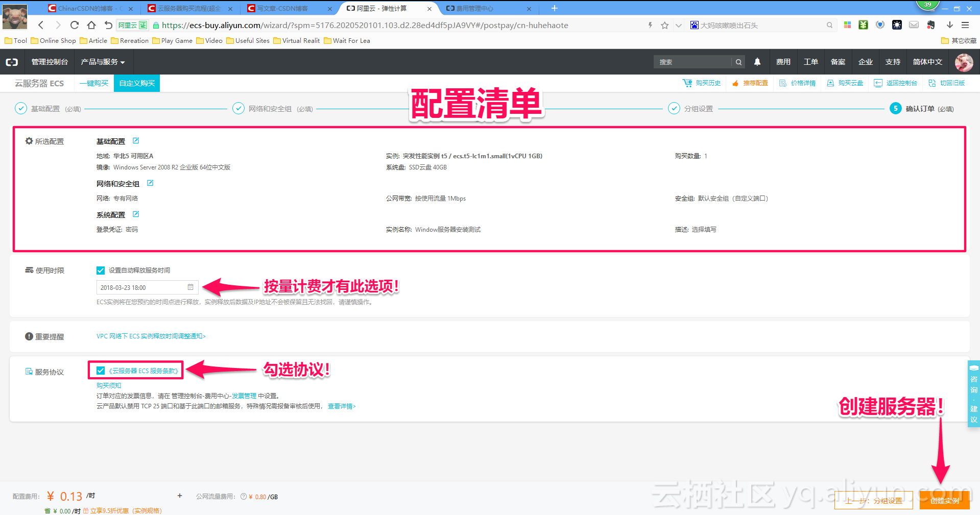Edit the 基础配置 section icon
The image size is (980, 515).
(x=136, y=141)
